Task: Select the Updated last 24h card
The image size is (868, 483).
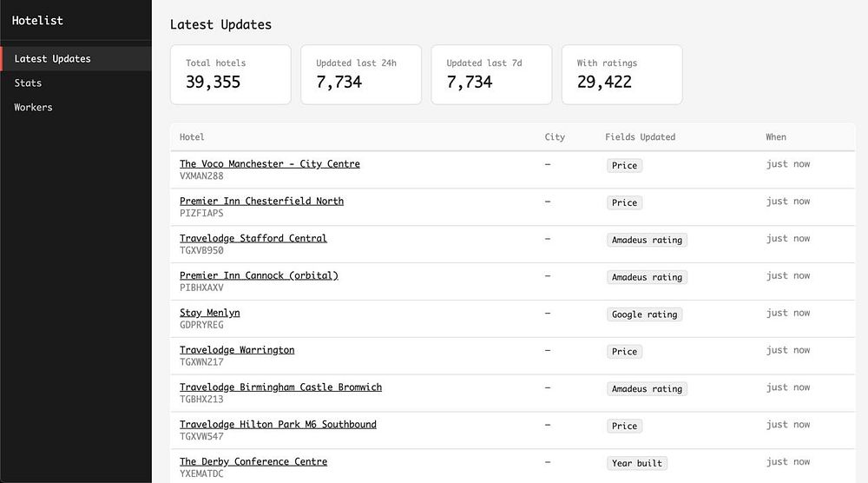Action: point(360,75)
